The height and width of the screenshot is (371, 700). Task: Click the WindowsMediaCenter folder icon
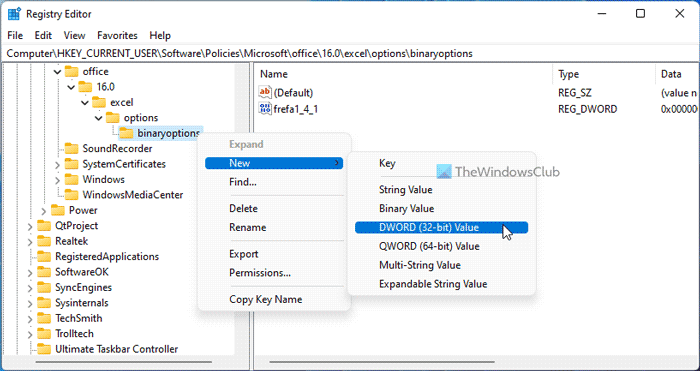71,195
